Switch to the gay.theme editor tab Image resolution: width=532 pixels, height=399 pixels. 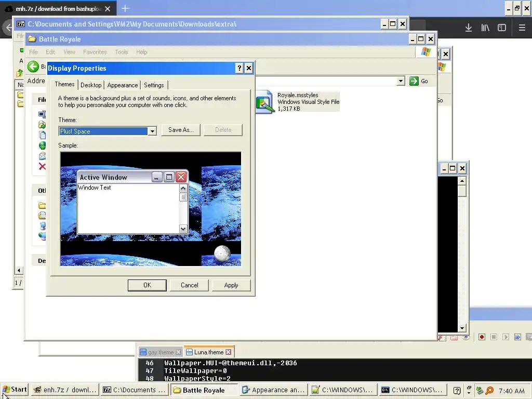coord(161,352)
